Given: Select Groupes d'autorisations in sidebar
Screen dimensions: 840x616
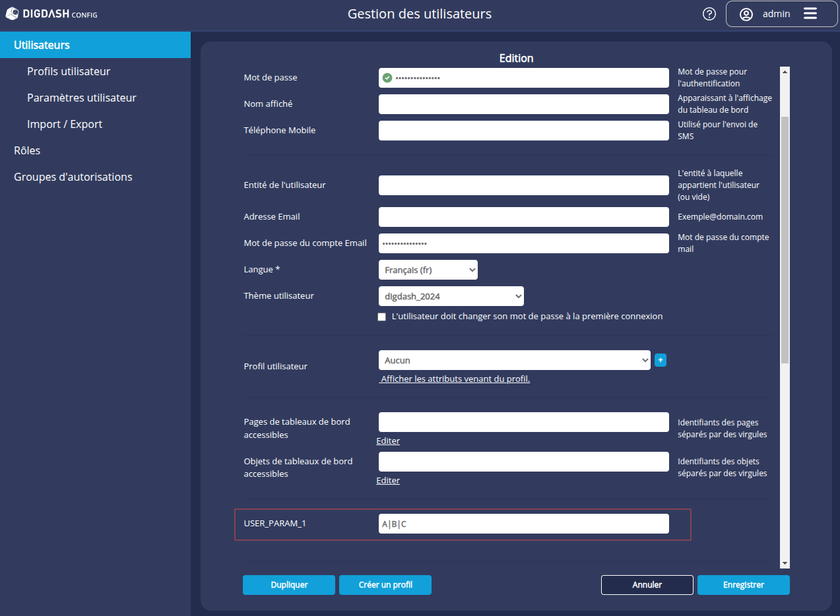Looking at the screenshot, I should tap(73, 177).
